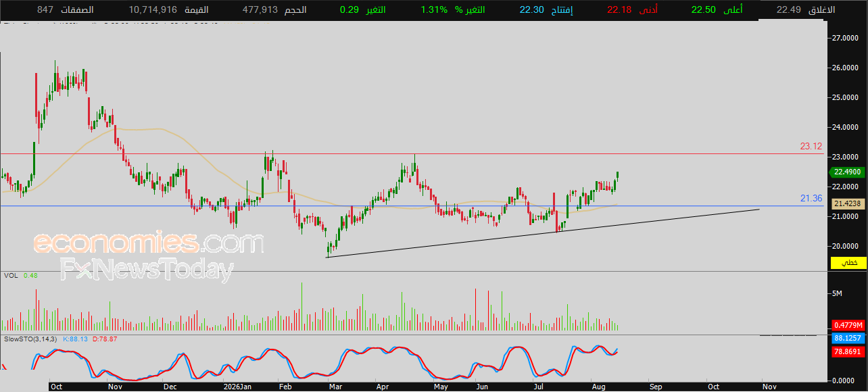This screenshot has height=392, width=868.
Task: Select the SlowSTO(3,14,3) indicator label
Action: pos(30,339)
